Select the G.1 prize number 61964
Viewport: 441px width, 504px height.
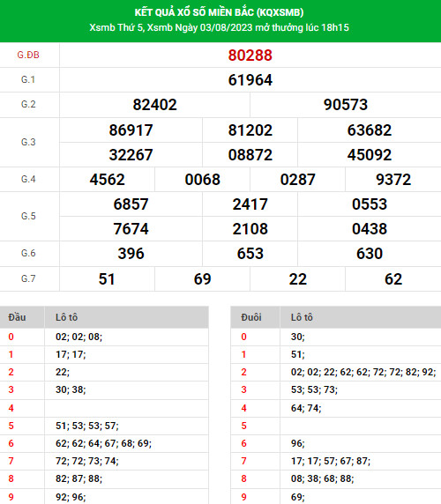pos(250,80)
